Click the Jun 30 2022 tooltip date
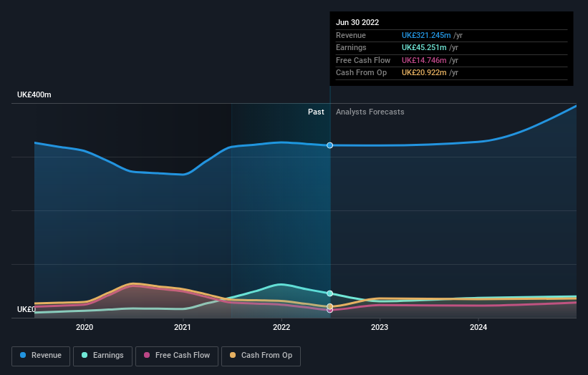588x375 pixels. pos(357,22)
